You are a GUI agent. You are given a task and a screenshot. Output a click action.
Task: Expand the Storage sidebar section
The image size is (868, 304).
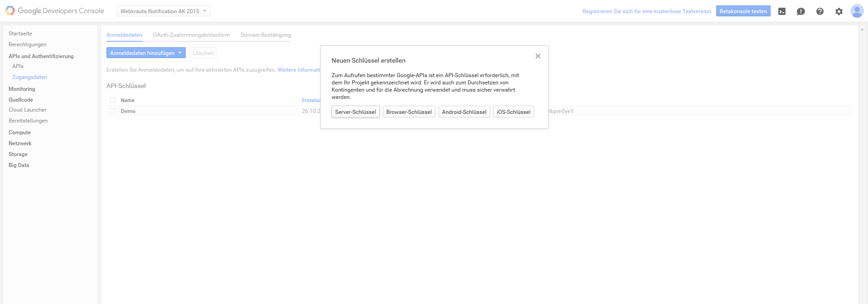(x=18, y=154)
